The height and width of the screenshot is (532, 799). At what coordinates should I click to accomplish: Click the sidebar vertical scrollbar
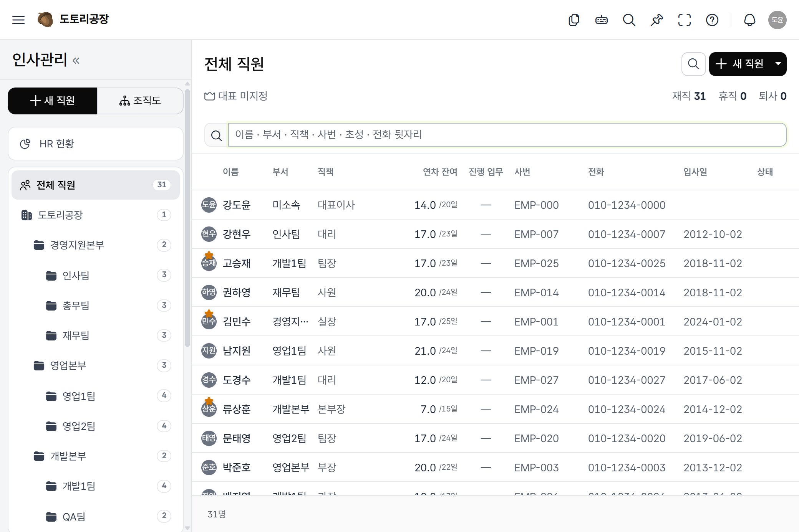(187, 218)
